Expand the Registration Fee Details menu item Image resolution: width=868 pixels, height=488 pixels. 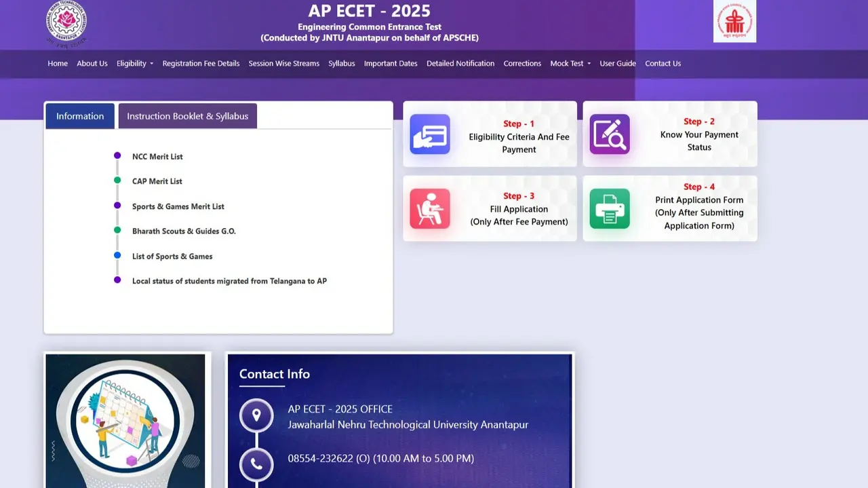point(201,63)
